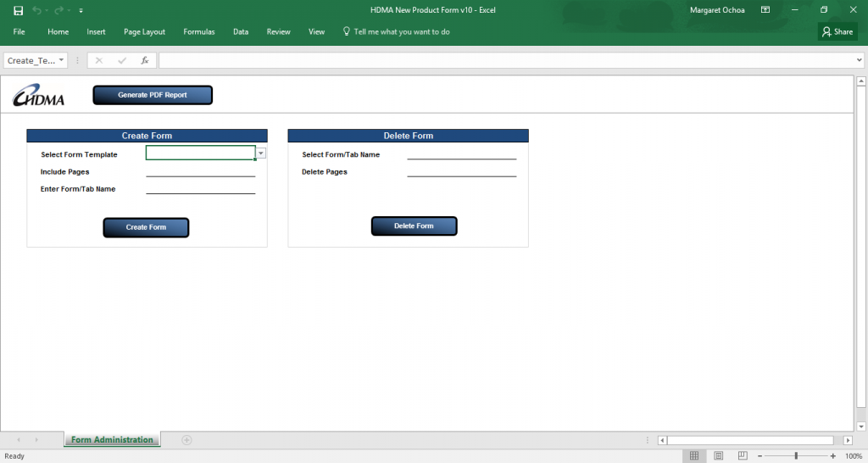Click the Select Form Template cell

click(x=200, y=153)
